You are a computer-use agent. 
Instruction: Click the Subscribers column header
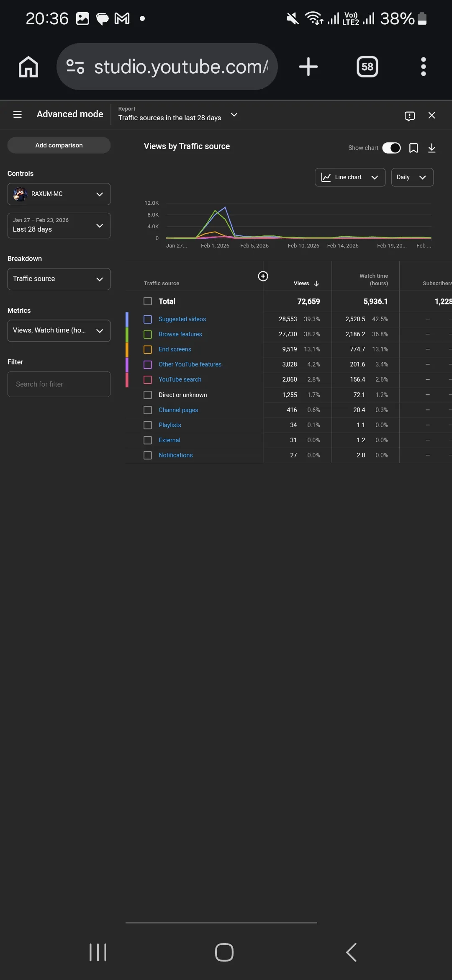coord(437,284)
